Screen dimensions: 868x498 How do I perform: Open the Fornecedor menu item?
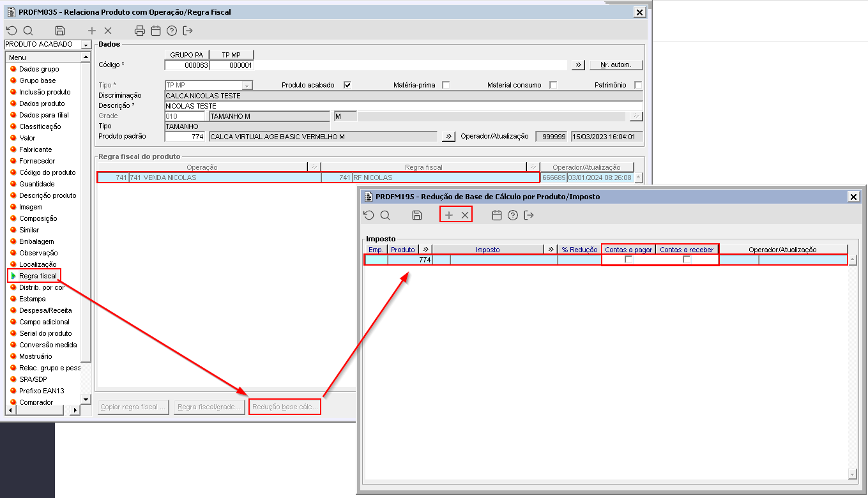point(37,161)
